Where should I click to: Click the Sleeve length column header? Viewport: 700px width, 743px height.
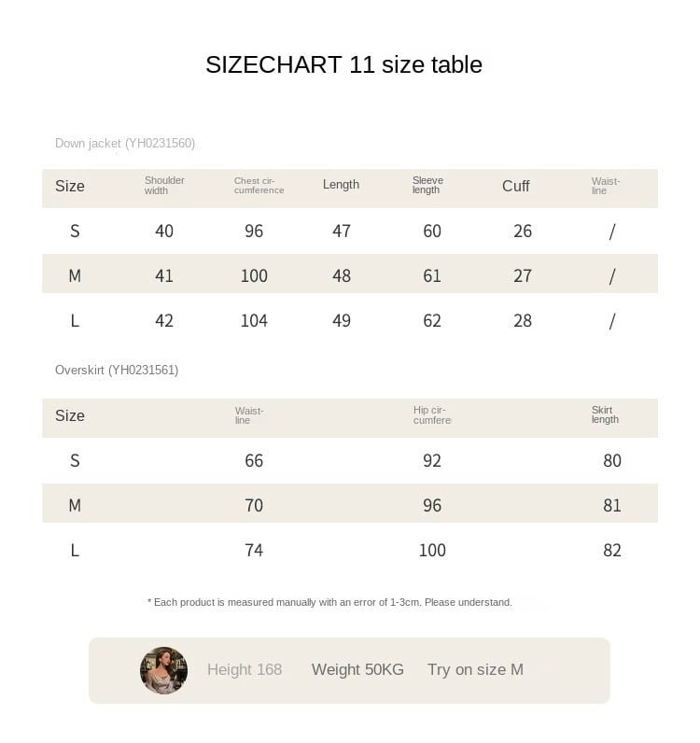[x=427, y=185]
